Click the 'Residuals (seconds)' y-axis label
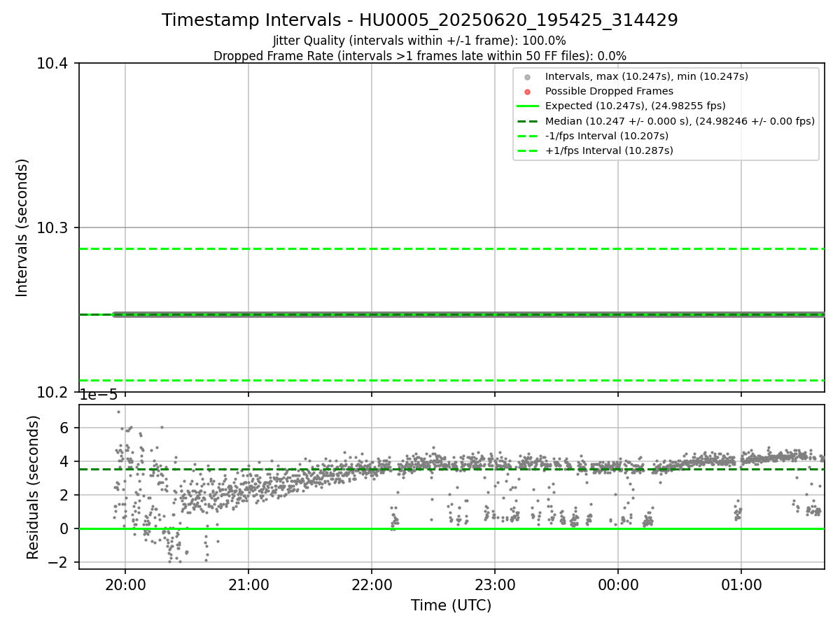This screenshot has width=840, height=630. 33,486
